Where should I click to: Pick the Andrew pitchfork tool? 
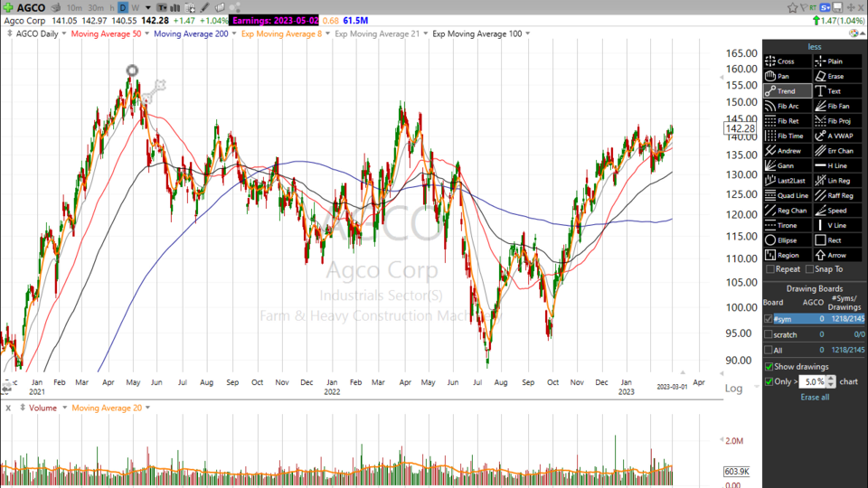(x=788, y=151)
